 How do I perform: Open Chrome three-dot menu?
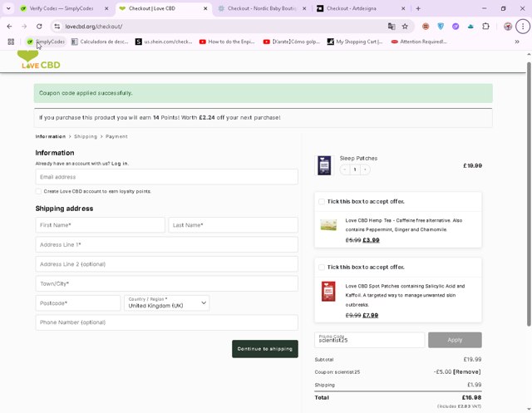tap(523, 26)
